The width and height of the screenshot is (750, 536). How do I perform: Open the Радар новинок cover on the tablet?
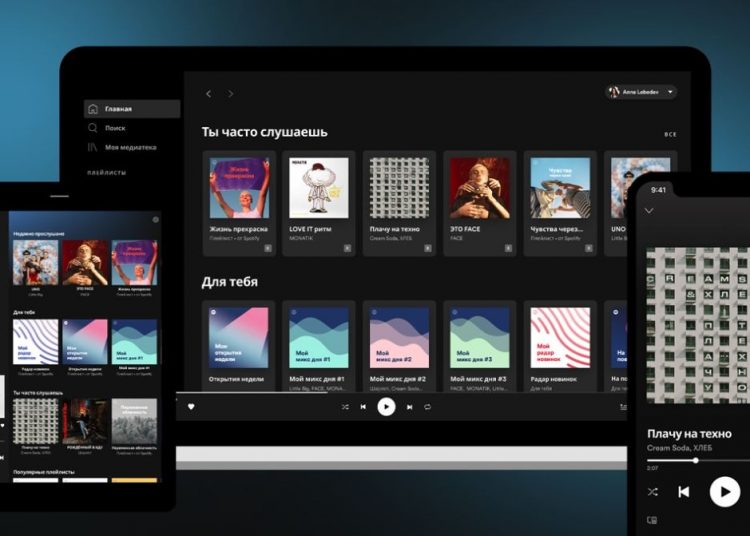tap(36, 342)
